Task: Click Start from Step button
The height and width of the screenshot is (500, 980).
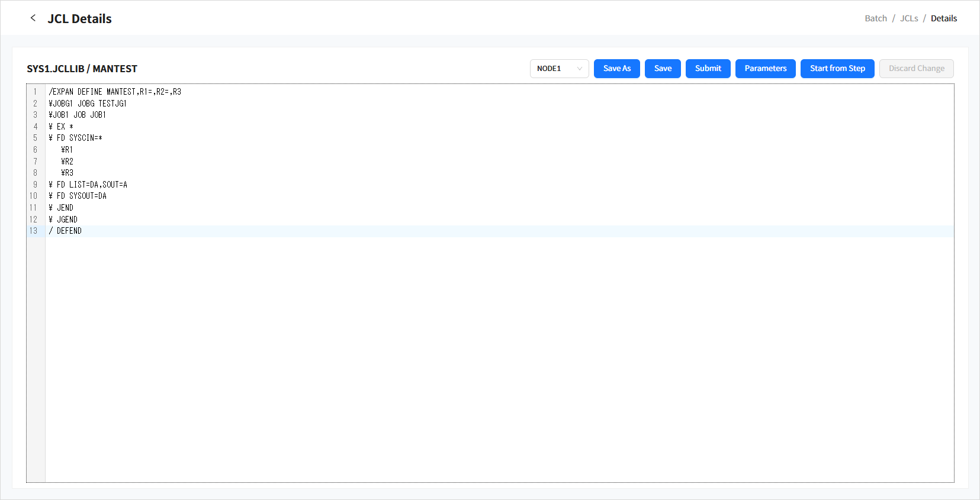Action: tap(837, 69)
